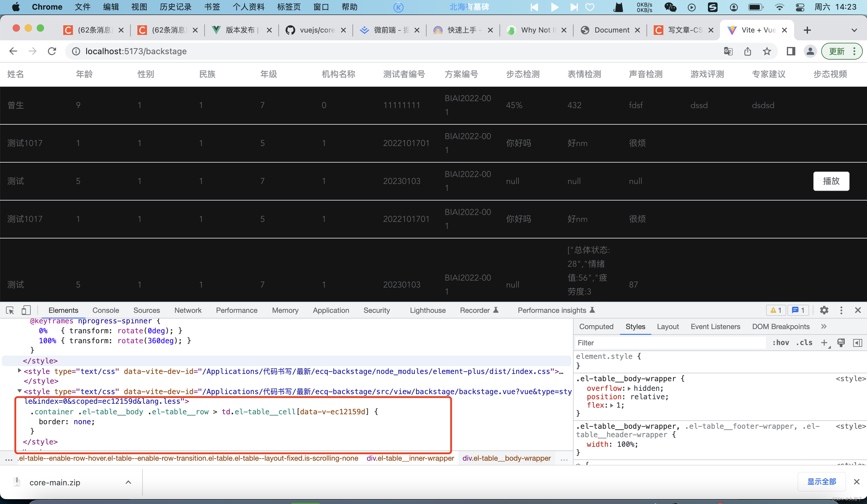The height and width of the screenshot is (504, 867).
Task: Open Chrome side panel icon
Action: 790,51
